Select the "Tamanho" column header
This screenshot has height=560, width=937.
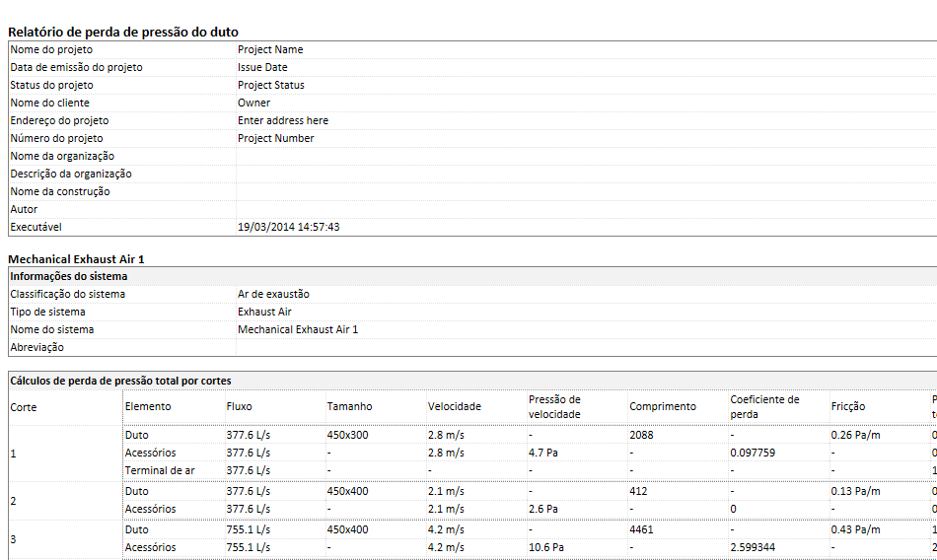[349, 406]
